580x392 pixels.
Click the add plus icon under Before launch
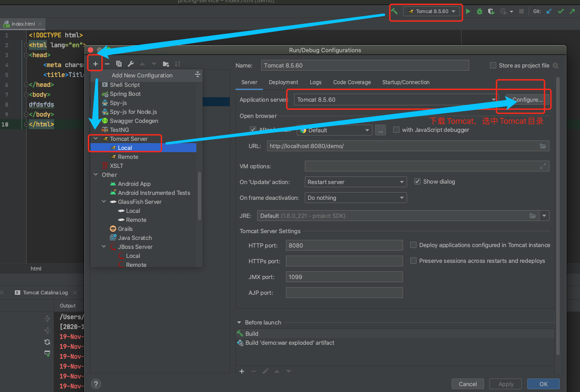click(x=242, y=371)
